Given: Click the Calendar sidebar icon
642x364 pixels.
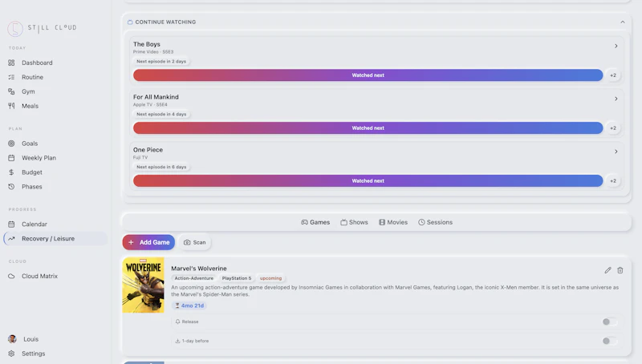Looking at the screenshot, I should (11, 224).
